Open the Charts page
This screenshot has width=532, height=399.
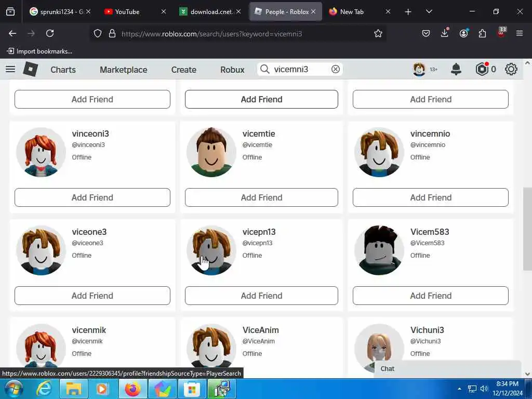coord(63,70)
